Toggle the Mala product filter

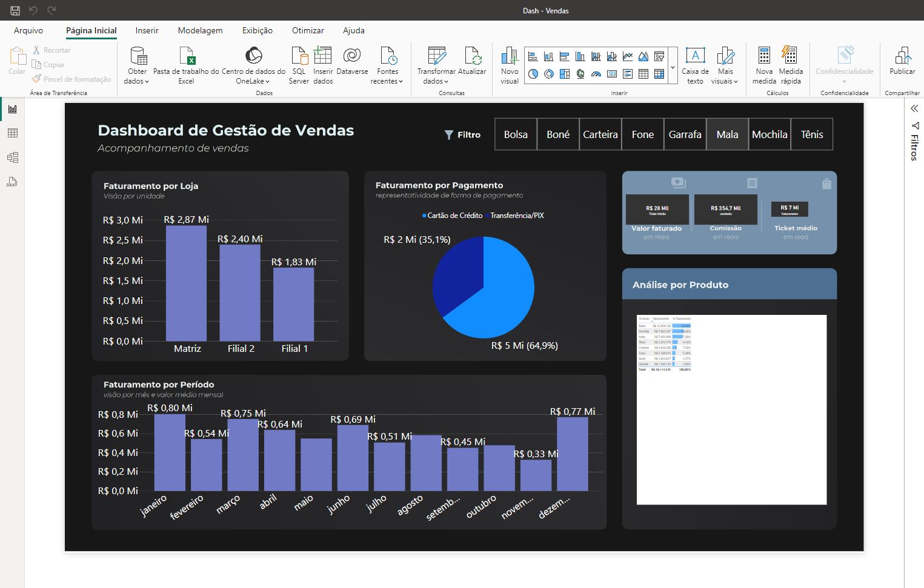click(x=727, y=134)
